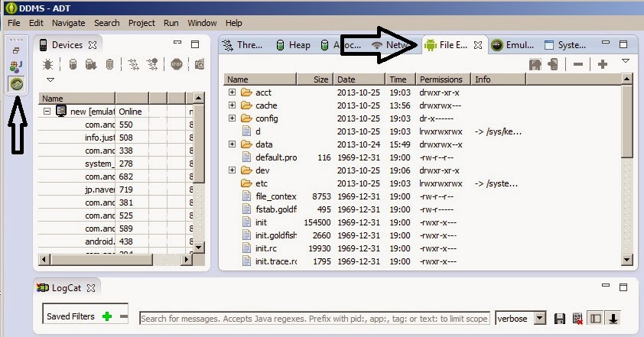Viewport: 644px width, 337px height.
Task: Create a new folder with plus icon
Action: click(x=603, y=64)
